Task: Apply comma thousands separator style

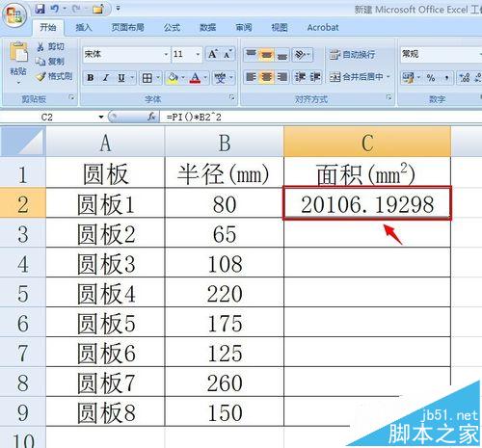Action: tap(447, 78)
